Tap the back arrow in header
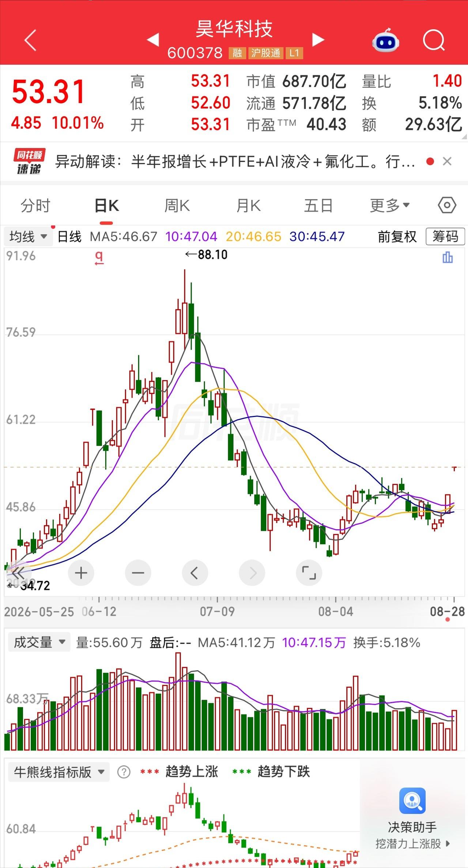This screenshot has width=468, height=868. pos(31,40)
